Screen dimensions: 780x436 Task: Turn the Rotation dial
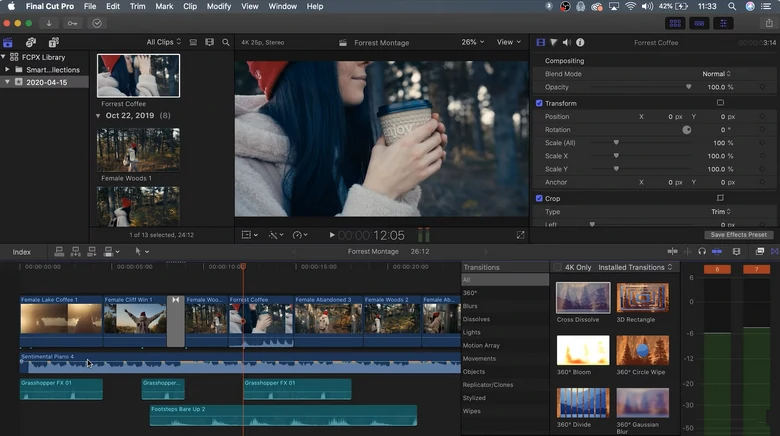(686, 130)
